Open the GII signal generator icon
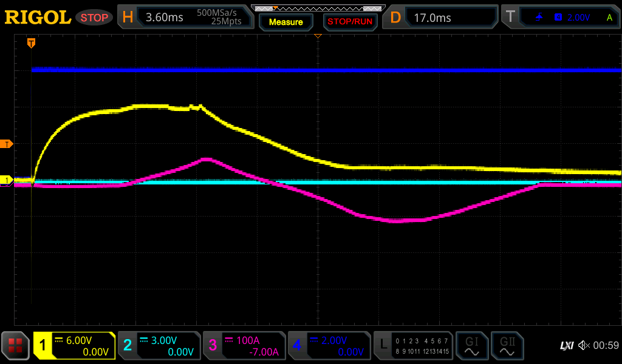Viewport: 622px width, 364px height. click(x=507, y=346)
